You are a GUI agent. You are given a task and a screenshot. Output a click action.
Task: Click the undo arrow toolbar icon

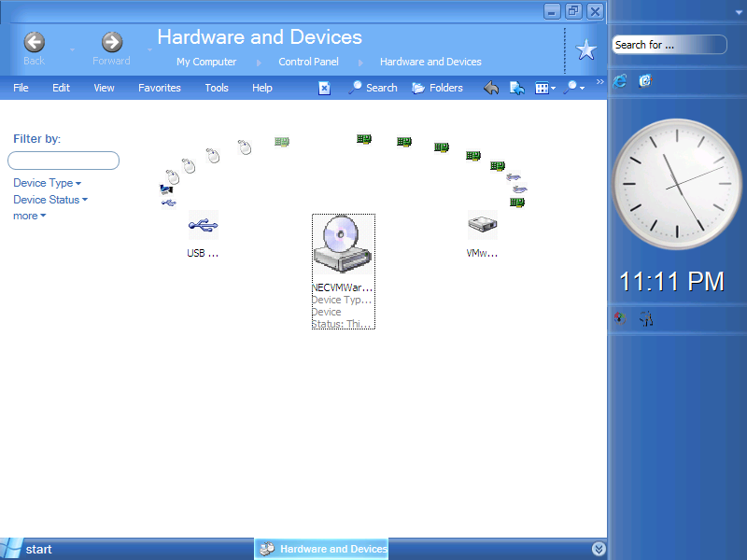pyautogui.click(x=491, y=88)
